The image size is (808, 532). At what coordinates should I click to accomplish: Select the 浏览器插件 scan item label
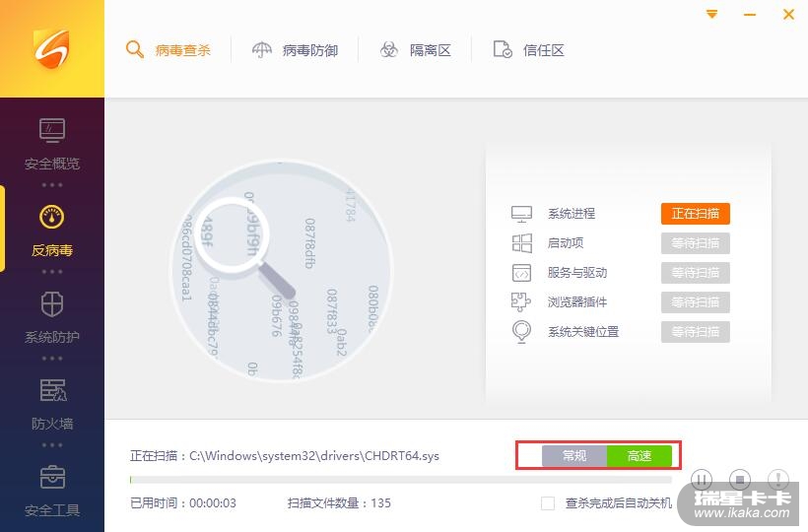tap(577, 301)
